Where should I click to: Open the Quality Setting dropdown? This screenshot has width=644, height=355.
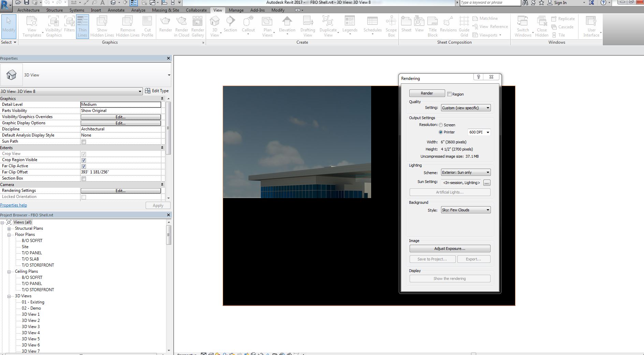(466, 108)
